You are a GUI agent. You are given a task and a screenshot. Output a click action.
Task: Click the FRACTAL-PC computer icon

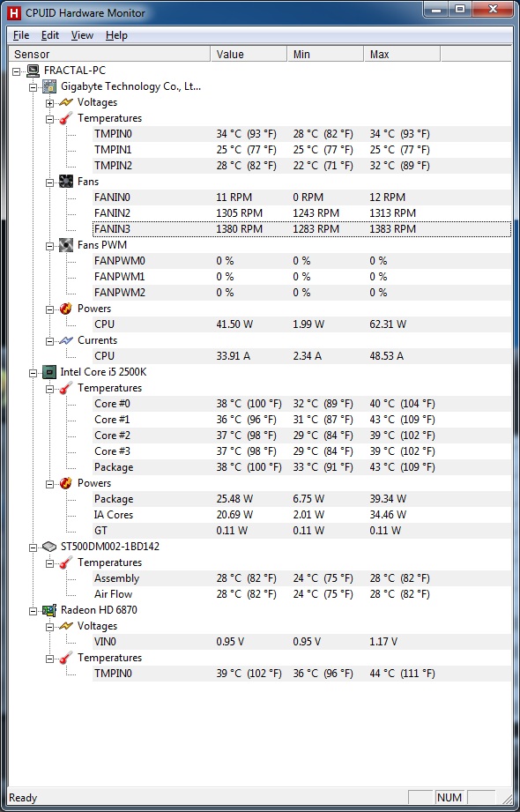coord(33,71)
